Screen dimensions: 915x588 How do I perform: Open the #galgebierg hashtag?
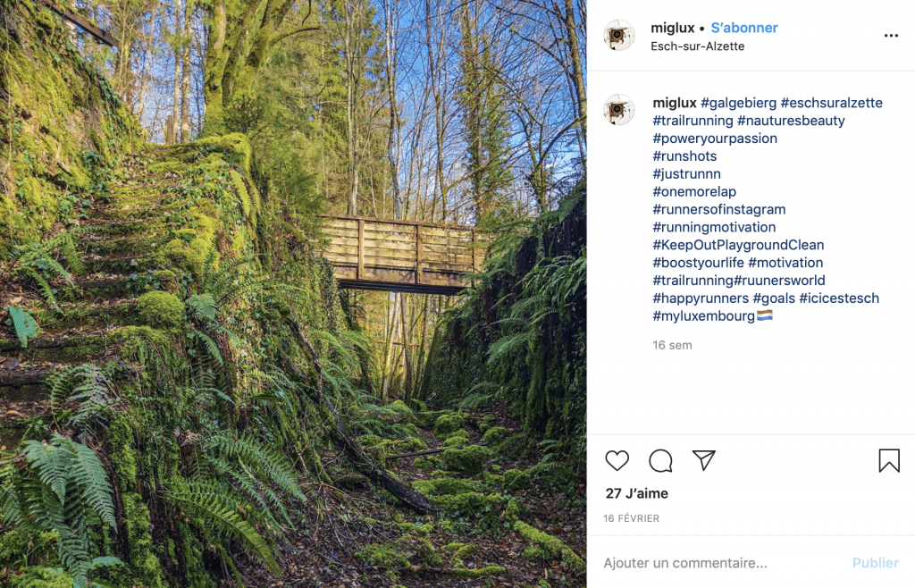point(738,103)
